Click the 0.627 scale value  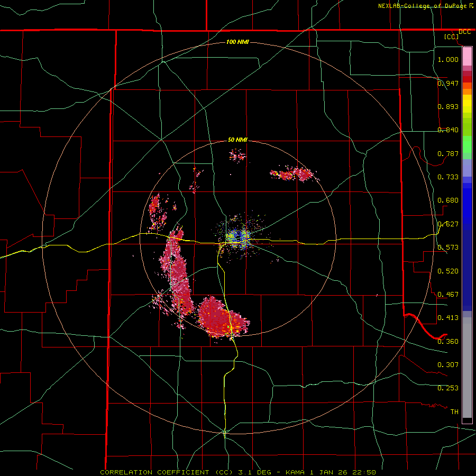point(448,224)
